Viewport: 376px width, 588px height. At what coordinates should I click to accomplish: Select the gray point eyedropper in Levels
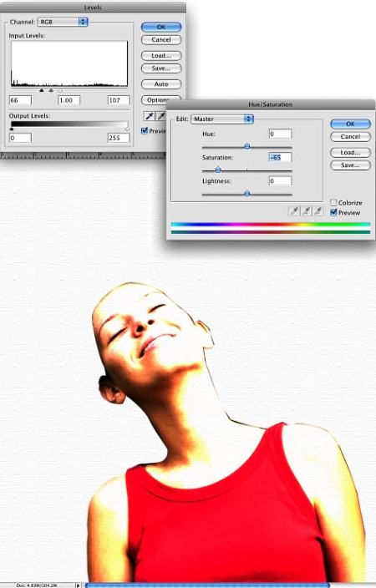(x=161, y=116)
